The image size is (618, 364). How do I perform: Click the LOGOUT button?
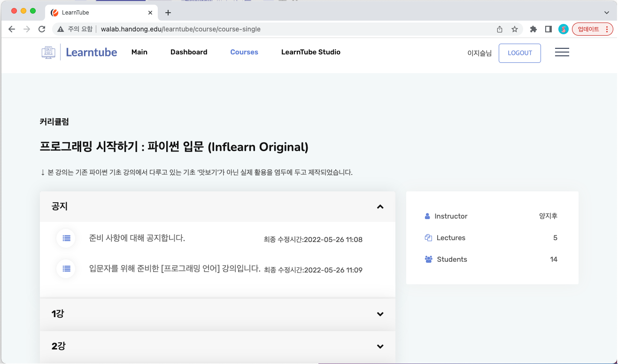(519, 53)
